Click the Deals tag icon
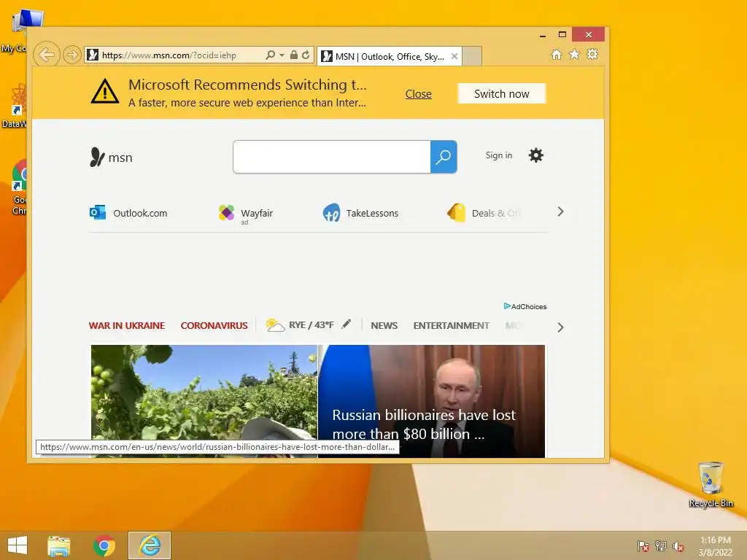 pos(457,212)
